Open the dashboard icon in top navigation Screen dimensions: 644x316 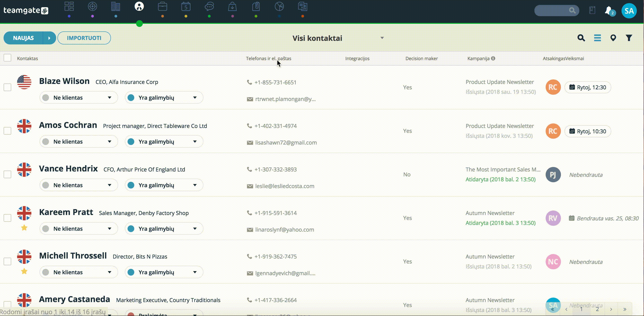(x=69, y=7)
